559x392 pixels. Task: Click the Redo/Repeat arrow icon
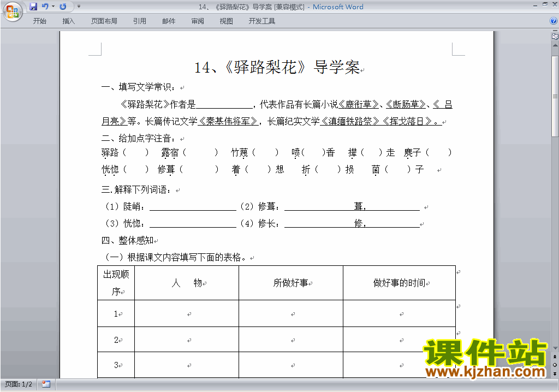63,7
